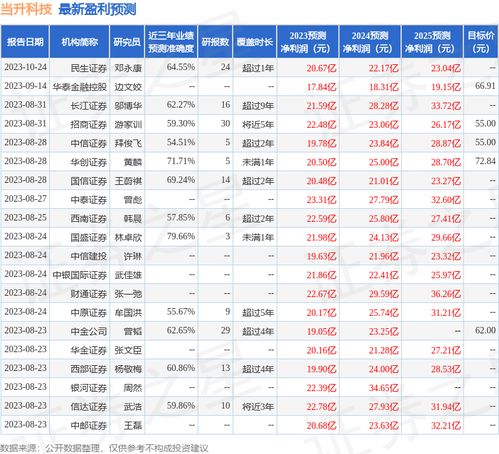Select the 研究员 column header
Viewport: 499px width, 454px height.
[127, 42]
